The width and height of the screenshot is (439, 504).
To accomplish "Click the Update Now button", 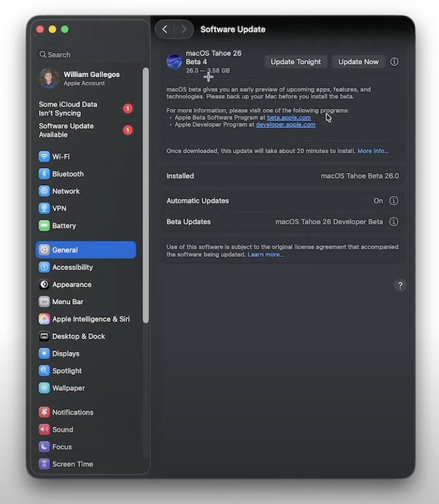I will (x=358, y=61).
